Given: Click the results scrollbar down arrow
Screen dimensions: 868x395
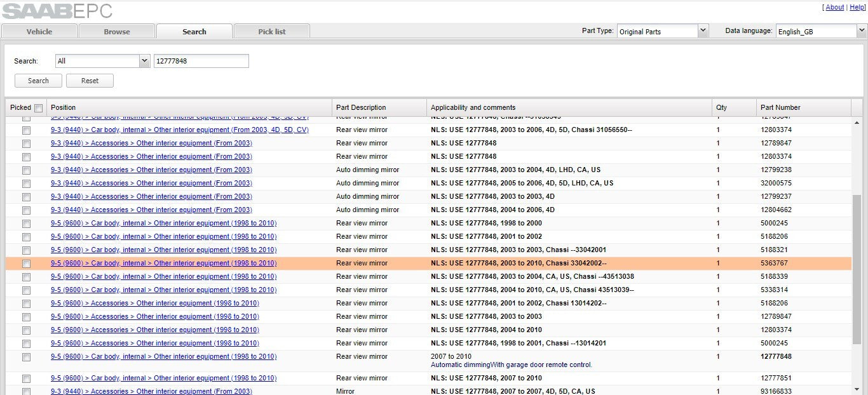Looking at the screenshot, I should [857, 389].
